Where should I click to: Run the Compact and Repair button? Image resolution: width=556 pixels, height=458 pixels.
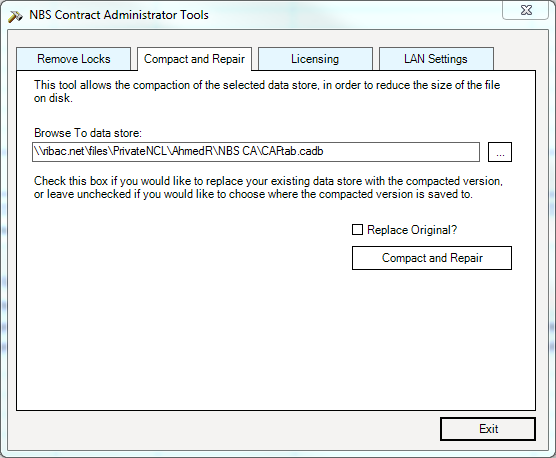432,258
